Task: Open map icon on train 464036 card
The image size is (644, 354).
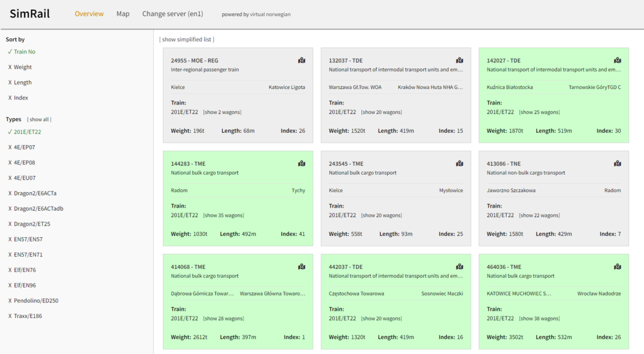Action: coord(617,267)
